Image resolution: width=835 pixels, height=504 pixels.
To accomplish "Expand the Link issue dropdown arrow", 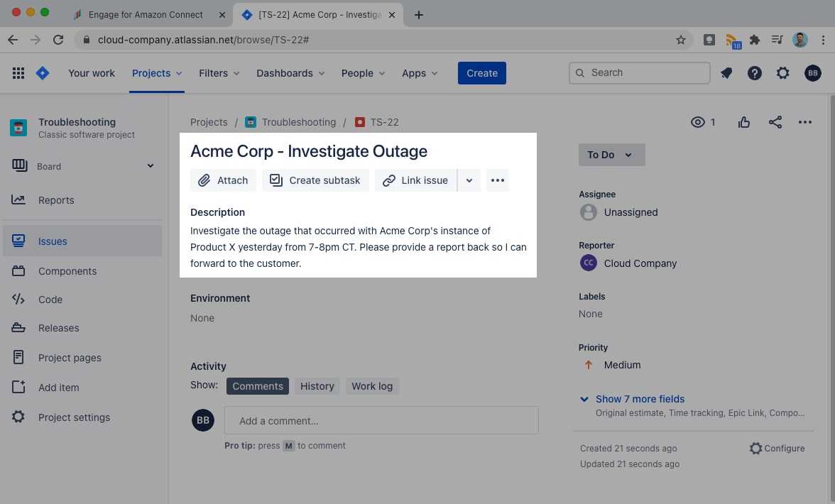I will click(469, 180).
